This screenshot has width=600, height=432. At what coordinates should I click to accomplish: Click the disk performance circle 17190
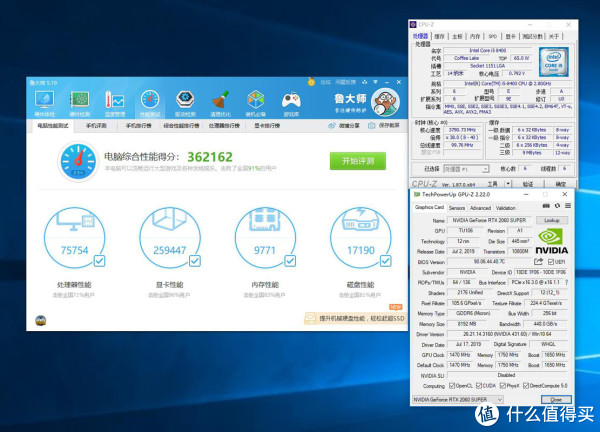point(360,237)
